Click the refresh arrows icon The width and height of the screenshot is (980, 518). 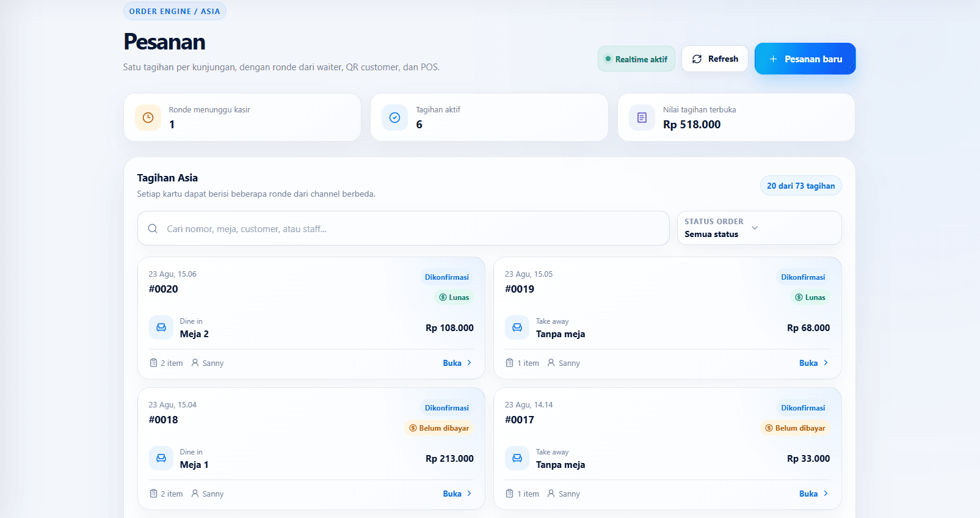click(697, 59)
